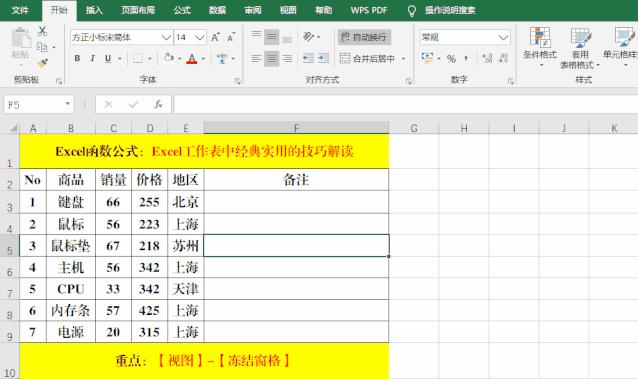Click the Format Painter brush icon

tap(42, 63)
